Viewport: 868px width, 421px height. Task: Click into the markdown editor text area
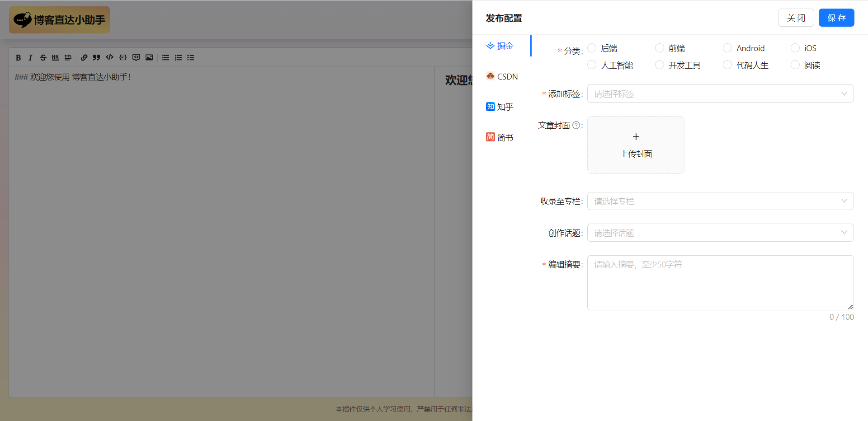pos(222,232)
